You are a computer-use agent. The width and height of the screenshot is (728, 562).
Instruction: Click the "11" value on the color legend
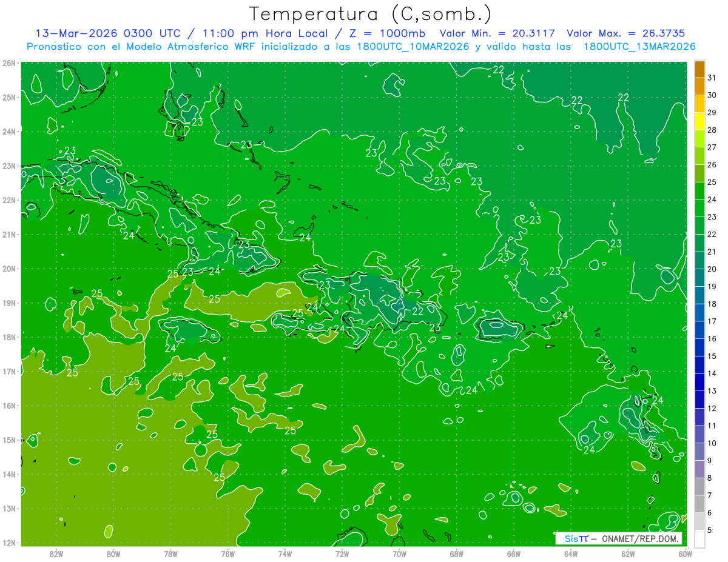click(712, 426)
